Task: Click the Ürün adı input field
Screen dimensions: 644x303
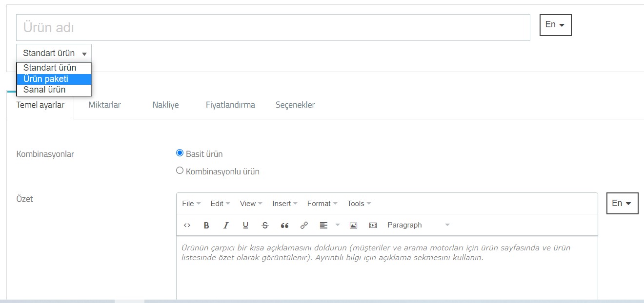Action: 273,28
